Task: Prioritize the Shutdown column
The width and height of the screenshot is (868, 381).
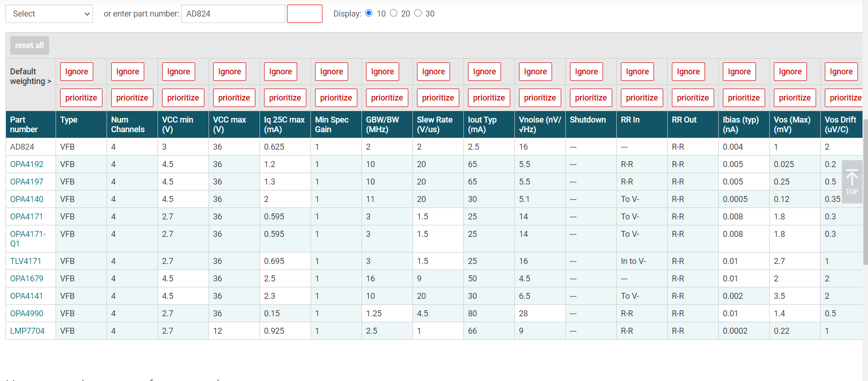Action: 591,98
